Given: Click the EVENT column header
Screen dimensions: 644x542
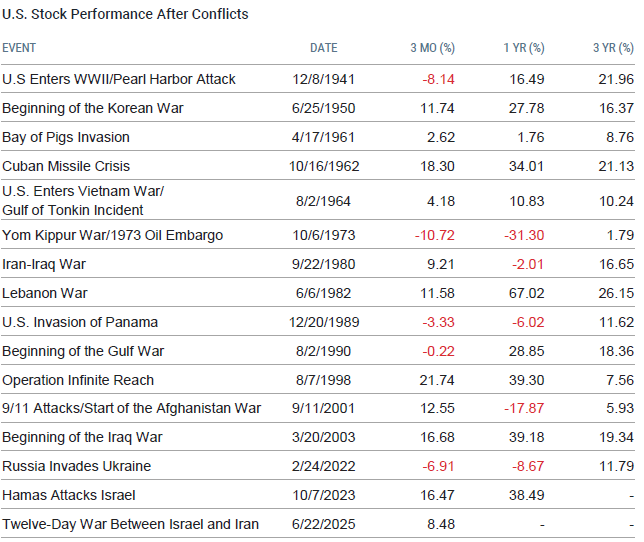Looking at the screenshot, I should point(19,48).
